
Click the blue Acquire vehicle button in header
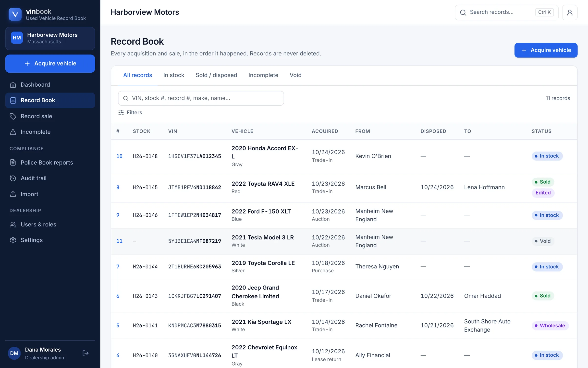tap(546, 50)
